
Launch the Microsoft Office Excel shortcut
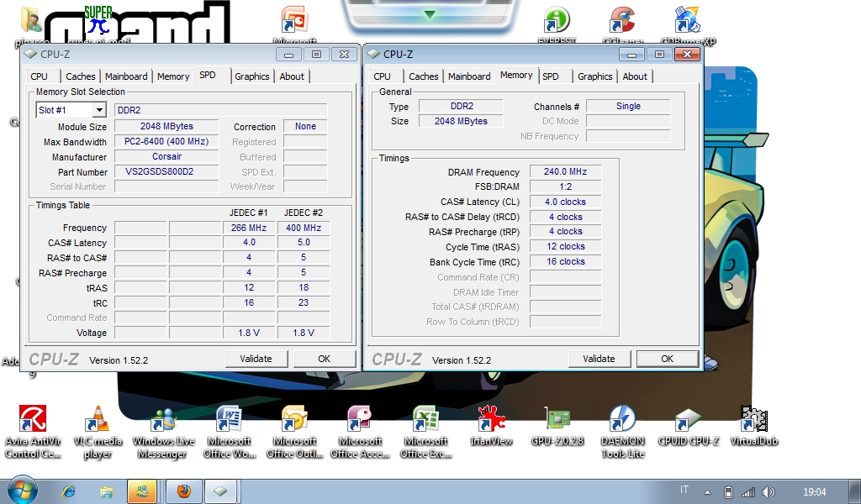(x=425, y=420)
